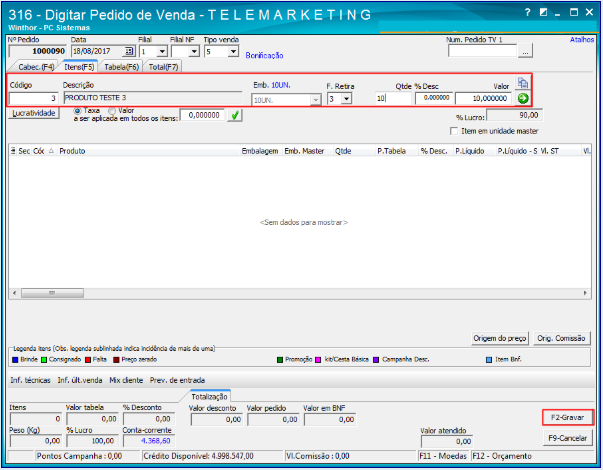The height and width of the screenshot is (470, 603).
Task: Focus the Código input field
Action: 33,98
